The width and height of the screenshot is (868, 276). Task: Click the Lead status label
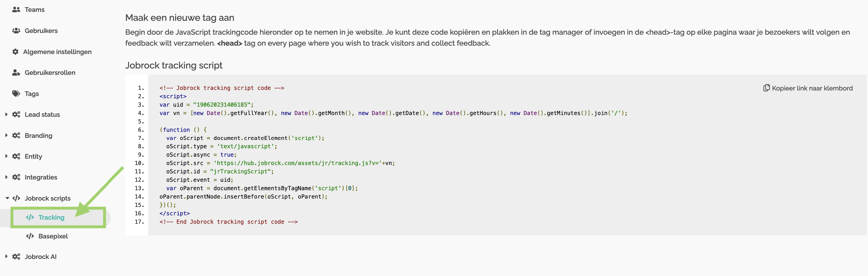(x=42, y=114)
